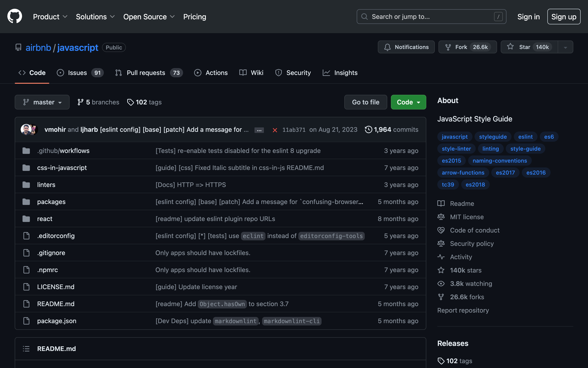Open the green Code dropdown
Image resolution: width=588 pixels, height=368 pixels.
[x=408, y=102]
